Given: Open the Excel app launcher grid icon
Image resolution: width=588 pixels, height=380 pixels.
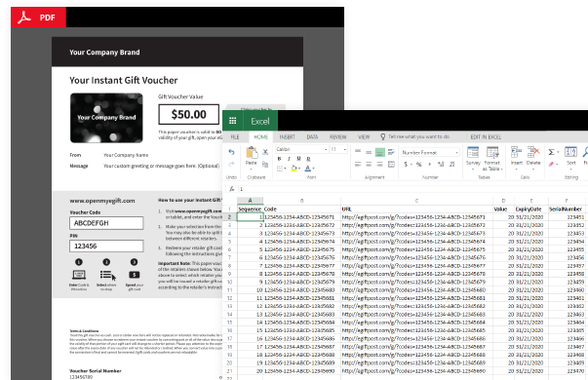Looking at the screenshot, I should (x=232, y=121).
